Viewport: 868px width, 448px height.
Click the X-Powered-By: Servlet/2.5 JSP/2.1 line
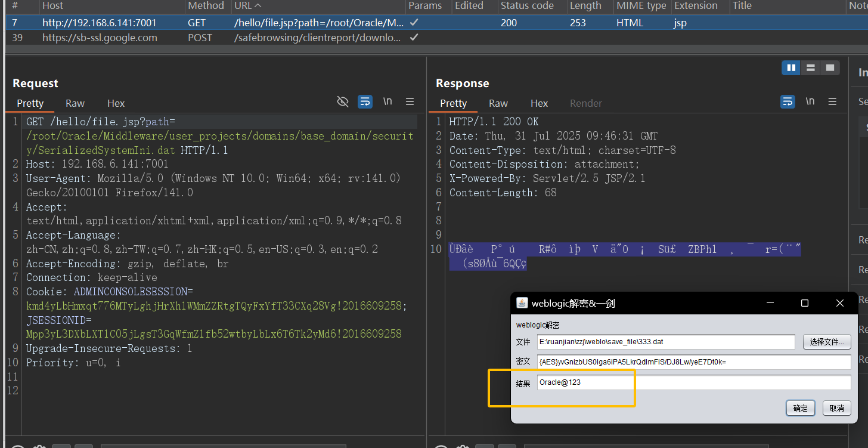tap(547, 178)
